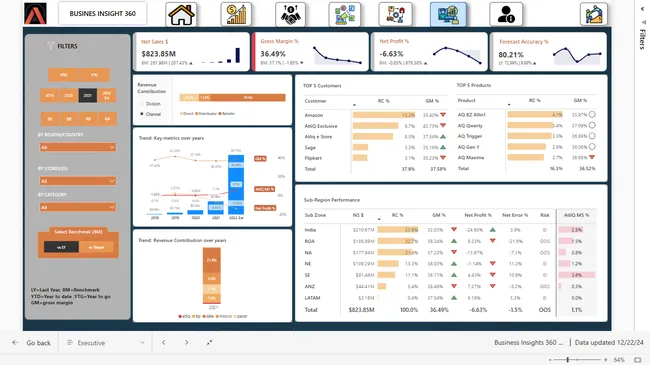Click the AtliQ MS % chart label

[264, 189]
